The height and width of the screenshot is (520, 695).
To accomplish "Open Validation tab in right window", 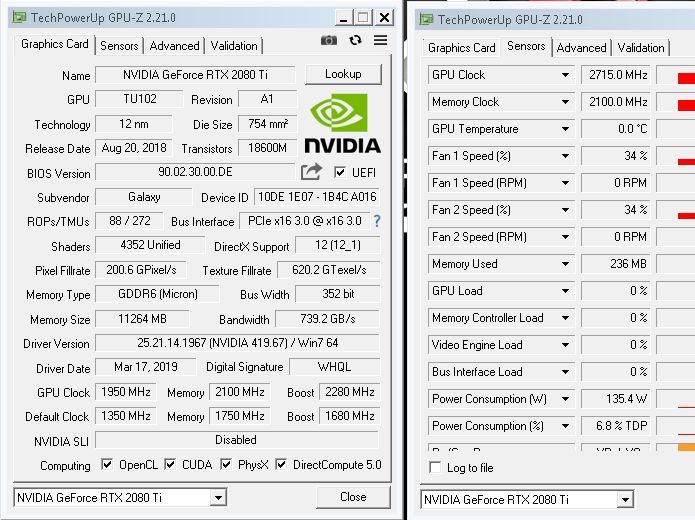I will click(x=641, y=48).
